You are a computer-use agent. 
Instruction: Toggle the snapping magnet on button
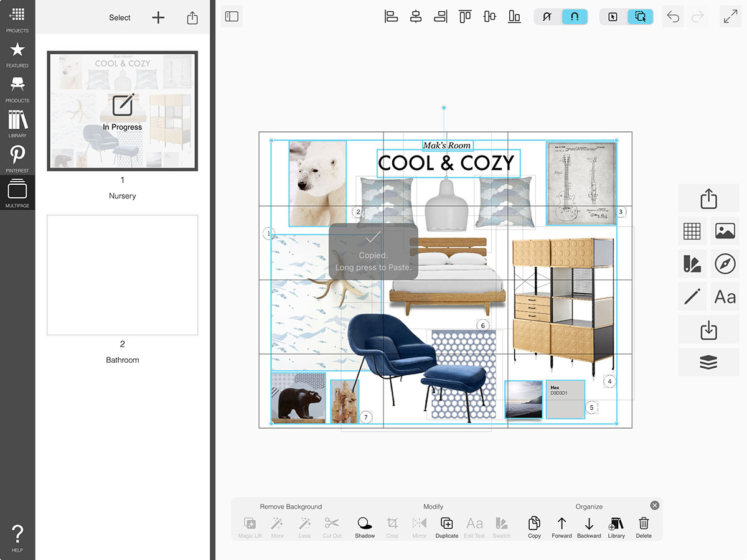click(575, 17)
